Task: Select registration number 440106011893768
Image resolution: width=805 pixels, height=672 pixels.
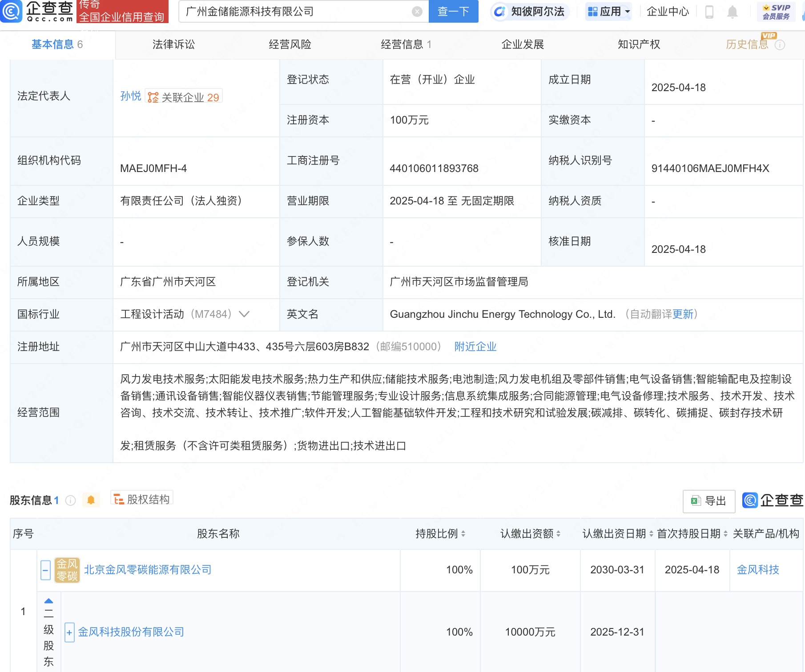Action: click(x=434, y=168)
